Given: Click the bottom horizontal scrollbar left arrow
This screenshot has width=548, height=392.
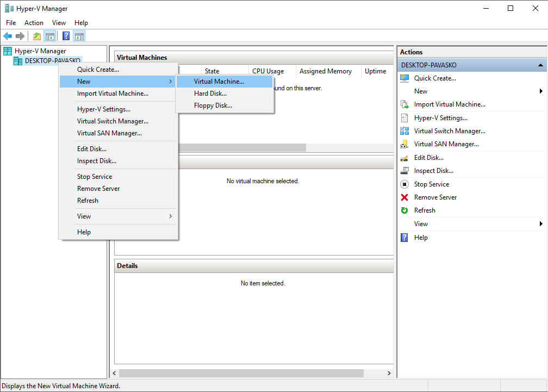Looking at the screenshot, I should pyautogui.click(x=114, y=374).
